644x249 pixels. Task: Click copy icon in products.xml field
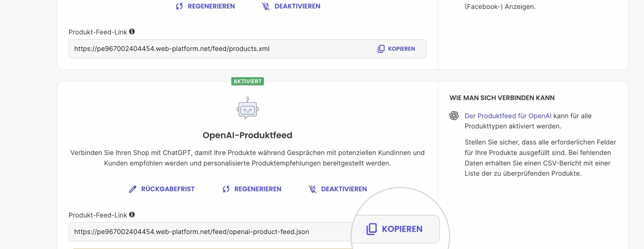point(381,49)
